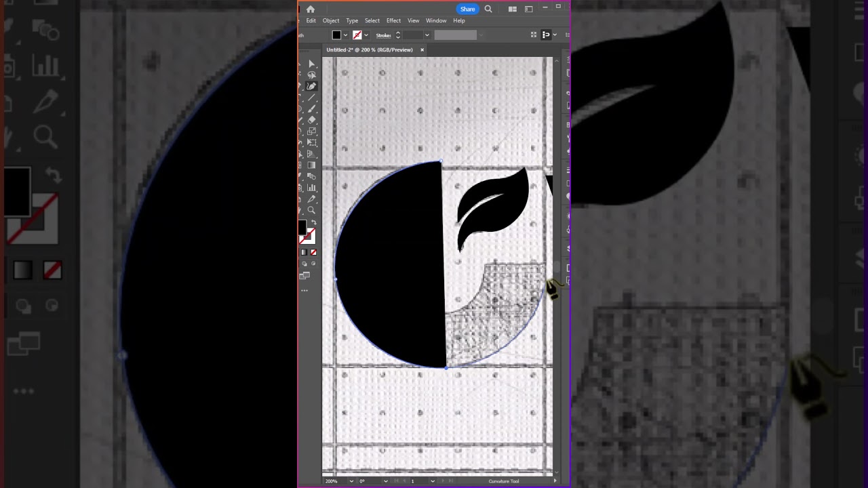The width and height of the screenshot is (868, 488).
Task: Open the stroke weight dropdown
Action: (427, 35)
